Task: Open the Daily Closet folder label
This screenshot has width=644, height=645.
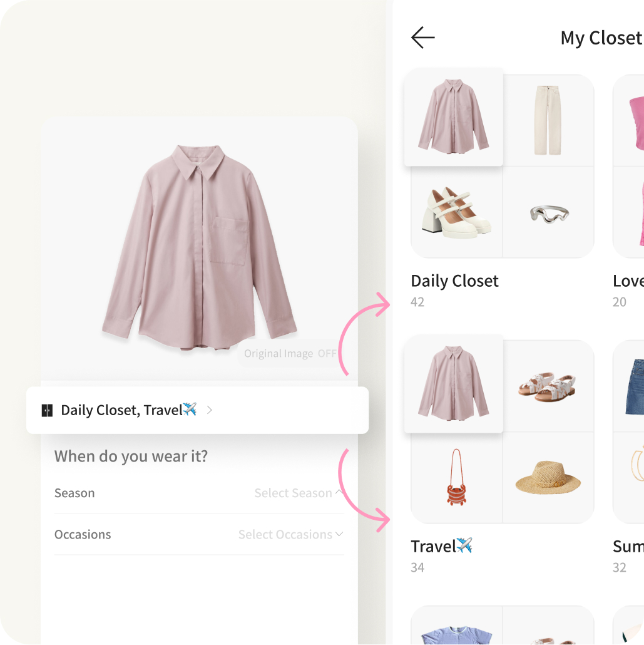Action: coord(454,281)
